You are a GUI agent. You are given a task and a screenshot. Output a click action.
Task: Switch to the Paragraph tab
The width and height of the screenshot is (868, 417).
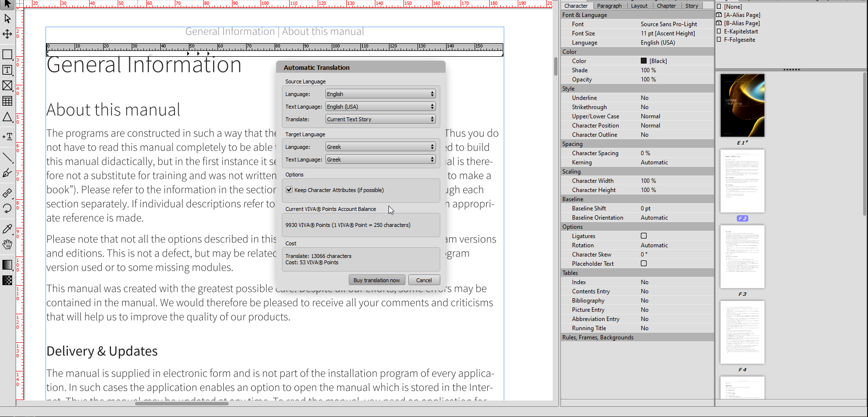tap(609, 6)
